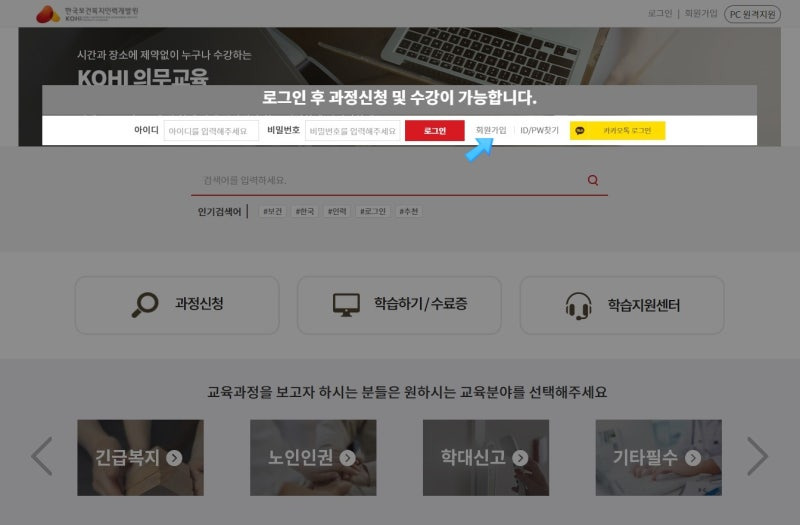800x525 pixels.
Task: Click the red 로그인 button
Action: click(435, 131)
